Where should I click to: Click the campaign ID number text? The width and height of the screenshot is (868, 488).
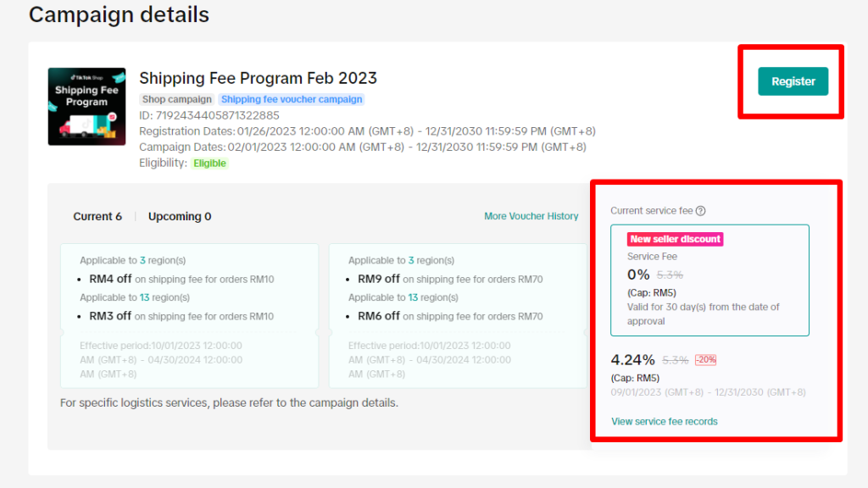pos(218,115)
